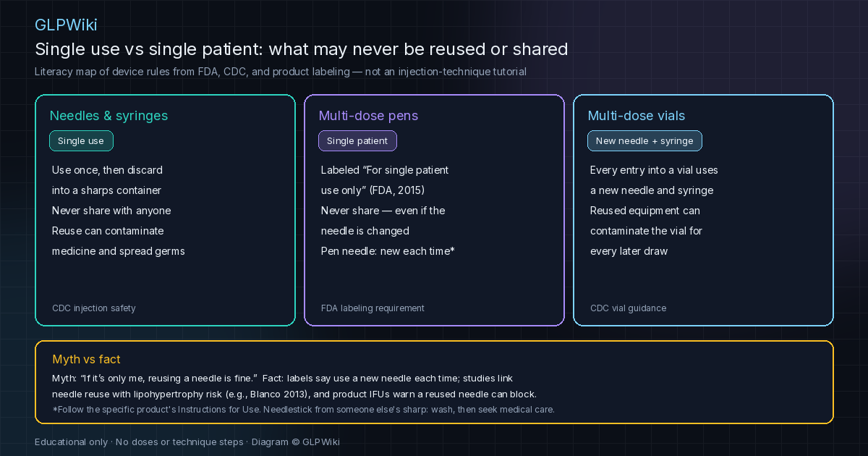Screen dimensions: 868x456
Task: Click the 'needle is changed' line
Action: click(365, 231)
